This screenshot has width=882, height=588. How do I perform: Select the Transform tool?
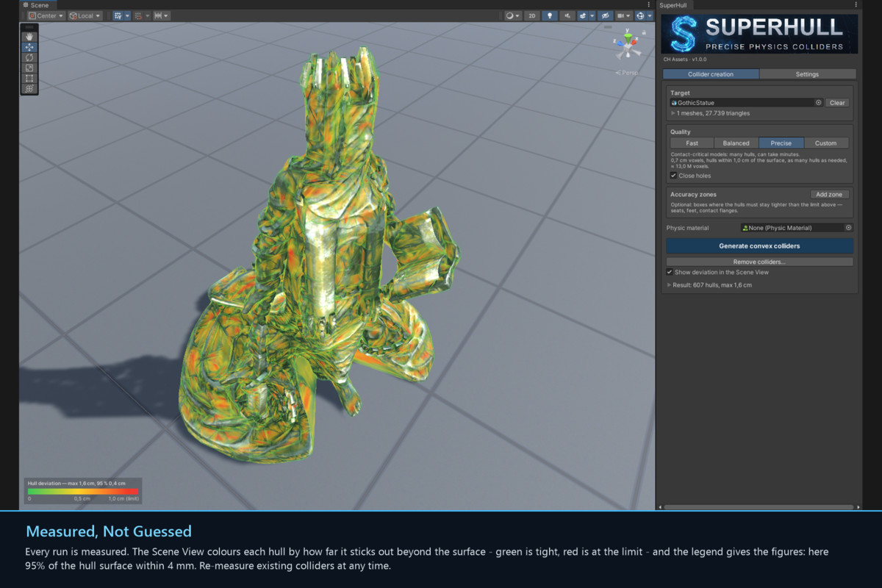pos(29,89)
